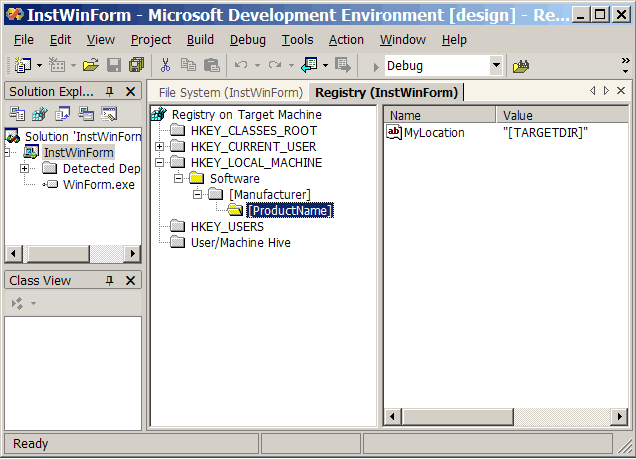Pin toggle for Solution Explorer panel

point(110,91)
